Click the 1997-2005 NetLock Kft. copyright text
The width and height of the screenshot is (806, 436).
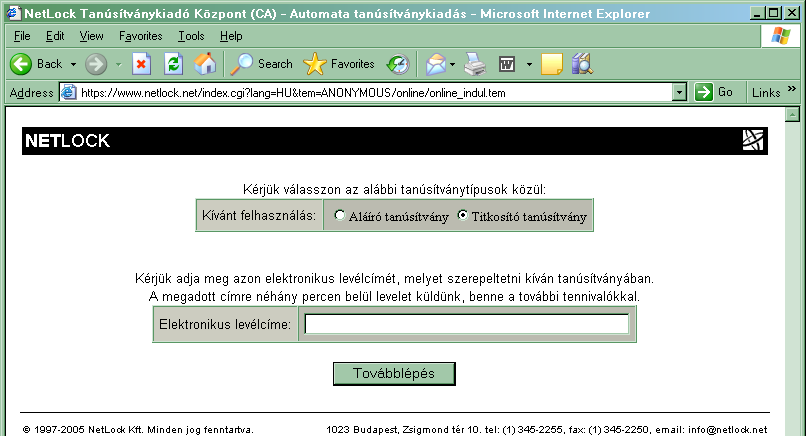click(138, 429)
